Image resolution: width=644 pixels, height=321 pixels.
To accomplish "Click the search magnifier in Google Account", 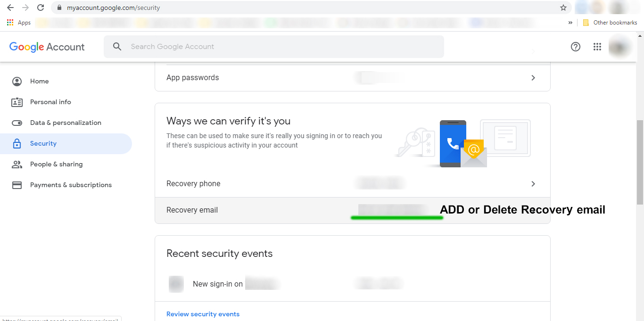I will [x=117, y=47].
